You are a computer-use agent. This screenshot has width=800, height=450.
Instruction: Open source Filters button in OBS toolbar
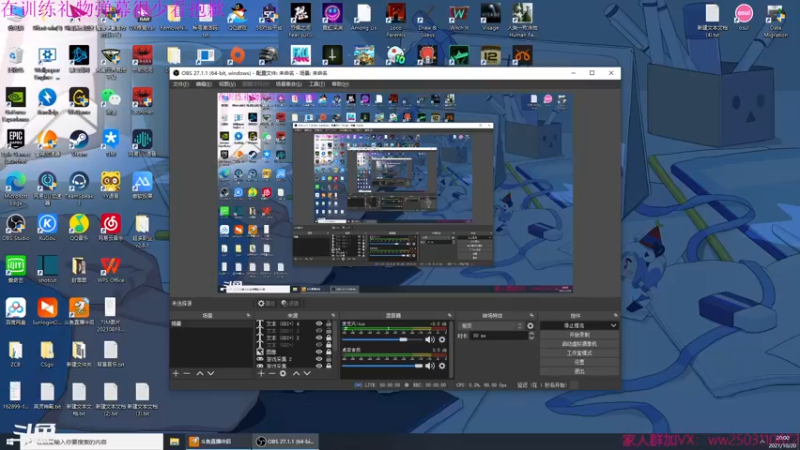pos(289,303)
